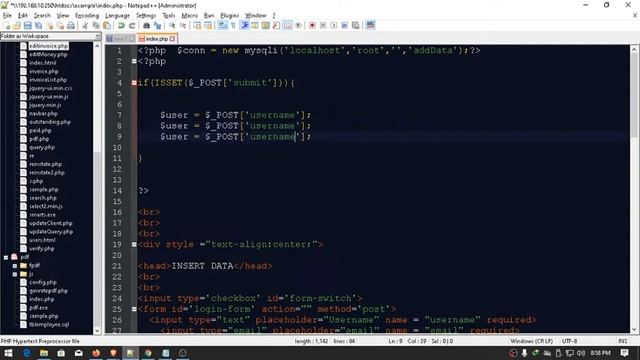Viewport: 640px width, 360px height.
Task: Toggle Folder as Workspace panel button
Action: [288, 25]
